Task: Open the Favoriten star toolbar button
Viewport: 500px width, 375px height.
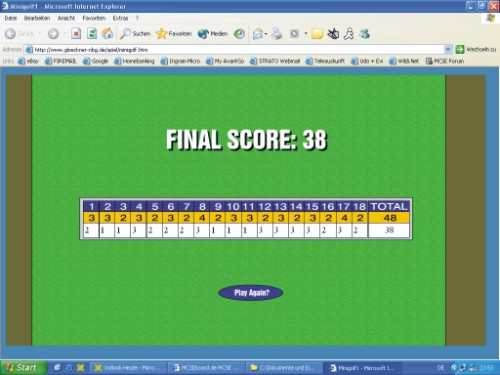Action: tap(174, 34)
